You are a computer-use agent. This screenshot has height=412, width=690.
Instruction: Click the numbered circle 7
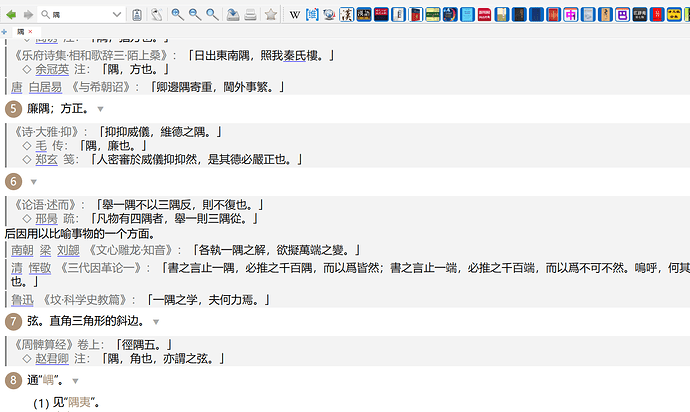[x=13, y=322]
